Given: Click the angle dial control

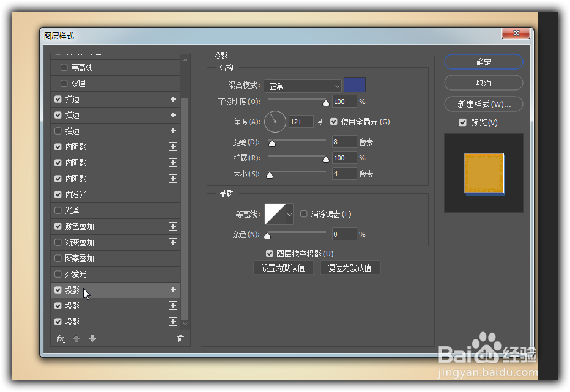Looking at the screenshot, I should [x=275, y=122].
